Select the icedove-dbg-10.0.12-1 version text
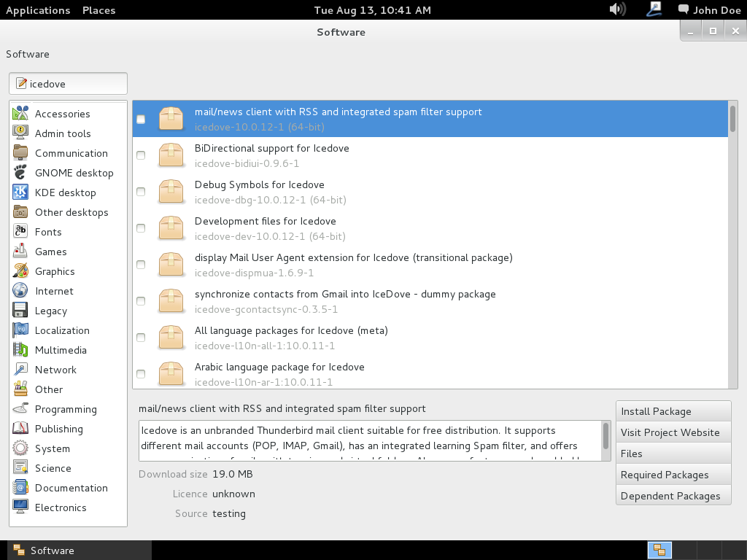The height and width of the screenshot is (560, 747). [270, 200]
